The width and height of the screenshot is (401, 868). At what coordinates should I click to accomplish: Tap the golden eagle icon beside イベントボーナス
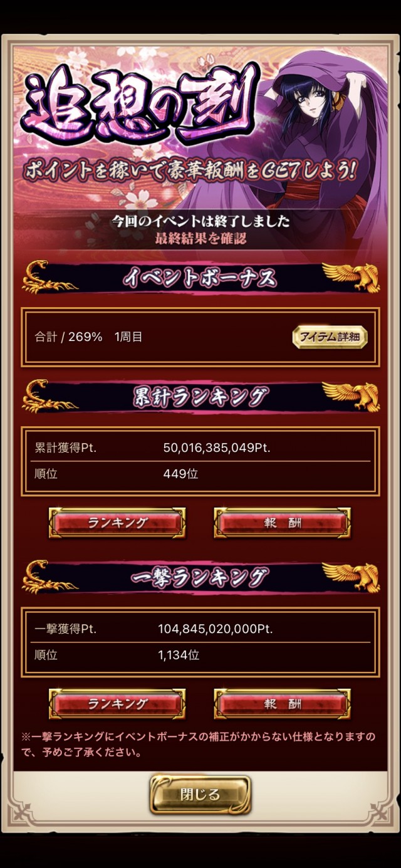pyautogui.click(x=351, y=278)
